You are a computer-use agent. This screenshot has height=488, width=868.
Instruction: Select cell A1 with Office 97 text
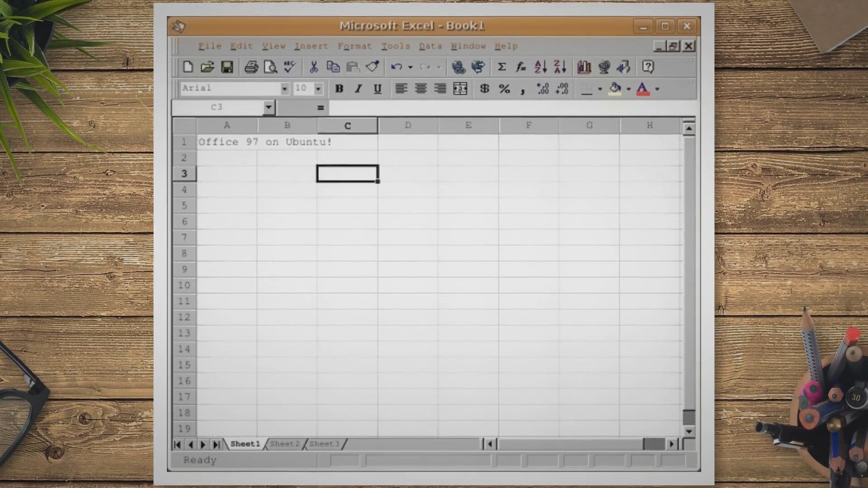tap(227, 142)
